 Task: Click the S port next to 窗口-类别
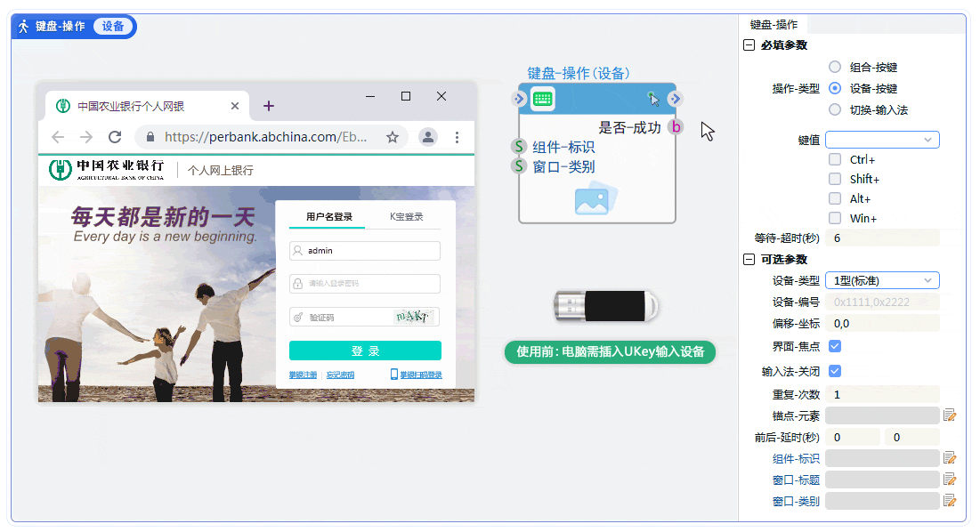pos(519,166)
